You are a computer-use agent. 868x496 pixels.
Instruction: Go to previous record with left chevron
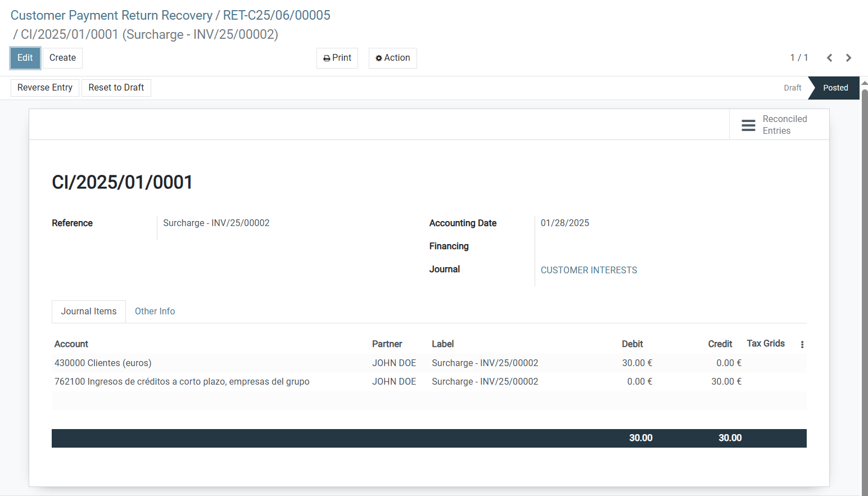tap(829, 57)
